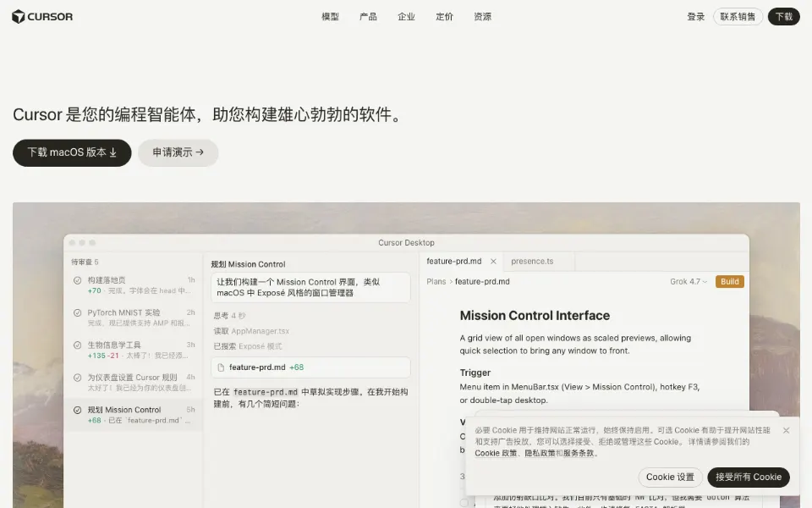Screen dimensions: 812x508
Task: Click the orange Build button
Action: click(730, 281)
